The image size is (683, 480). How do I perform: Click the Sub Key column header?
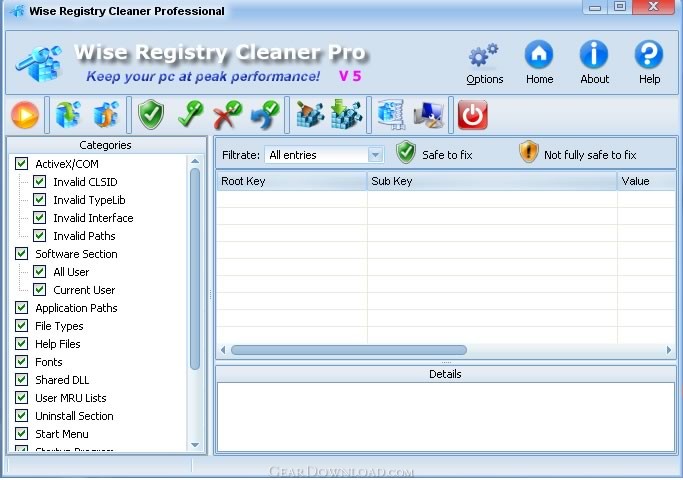coord(492,181)
